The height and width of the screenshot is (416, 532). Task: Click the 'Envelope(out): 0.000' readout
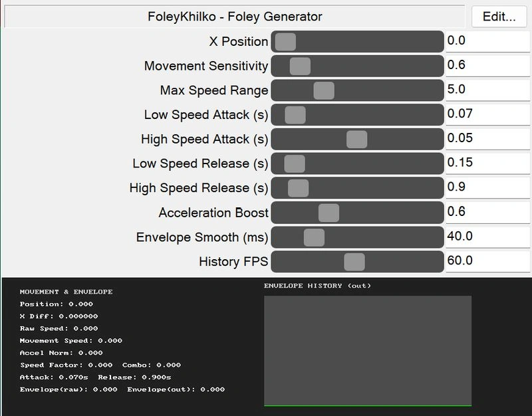coord(176,389)
